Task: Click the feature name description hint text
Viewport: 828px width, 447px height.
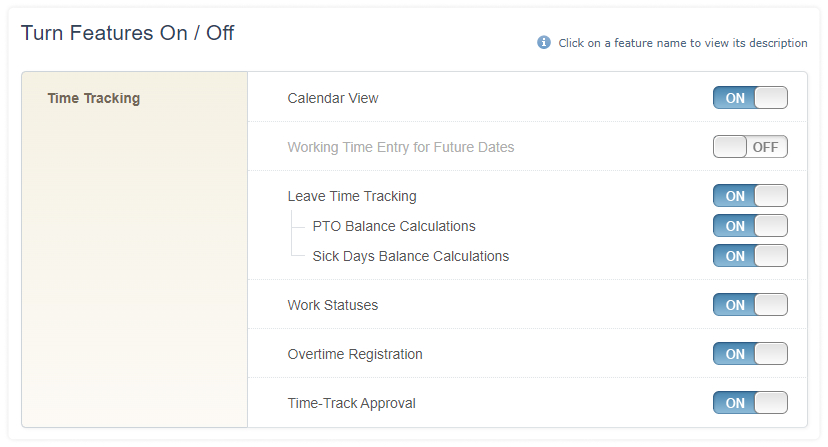Action: pyautogui.click(x=683, y=43)
